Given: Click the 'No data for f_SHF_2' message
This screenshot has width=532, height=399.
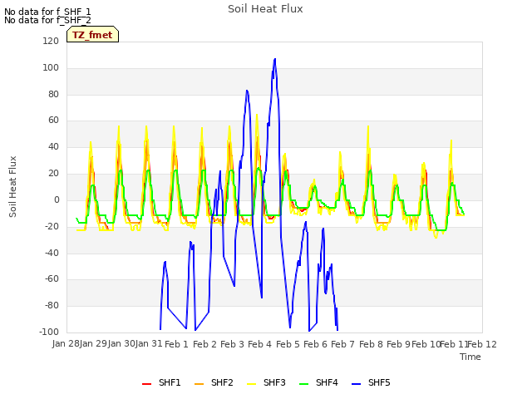Looking at the screenshot, I should (x=47, y=20).
